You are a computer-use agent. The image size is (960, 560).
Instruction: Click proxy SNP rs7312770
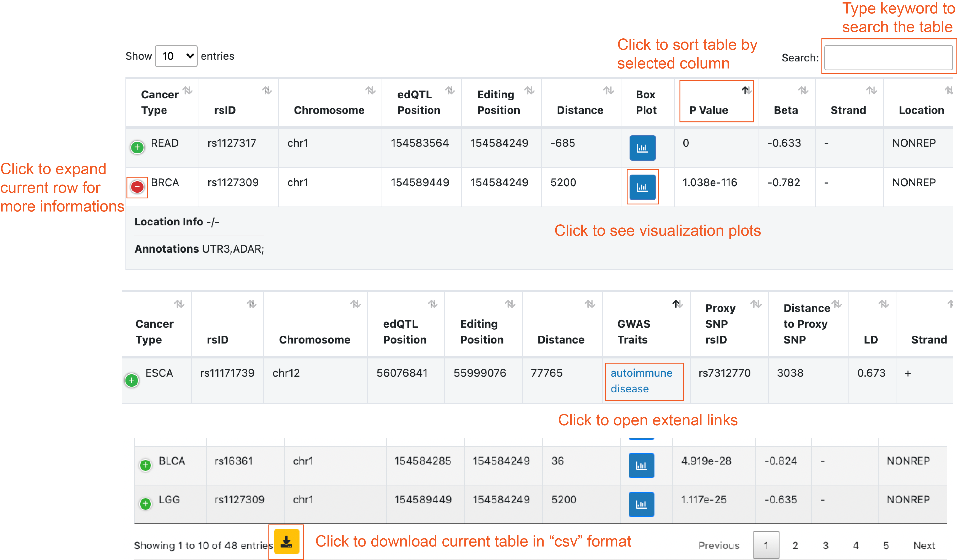click(724, 373)
